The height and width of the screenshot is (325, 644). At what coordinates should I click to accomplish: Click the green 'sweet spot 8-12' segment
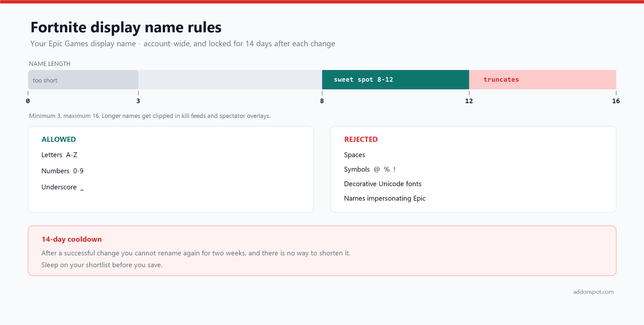pyautogui.click(x=395, y=80)
